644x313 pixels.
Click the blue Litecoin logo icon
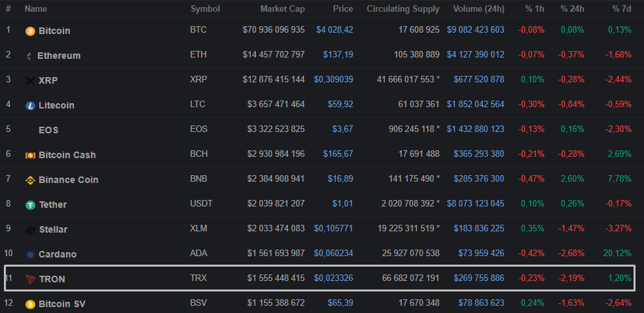pyautogui.click(x=30, y=105)
